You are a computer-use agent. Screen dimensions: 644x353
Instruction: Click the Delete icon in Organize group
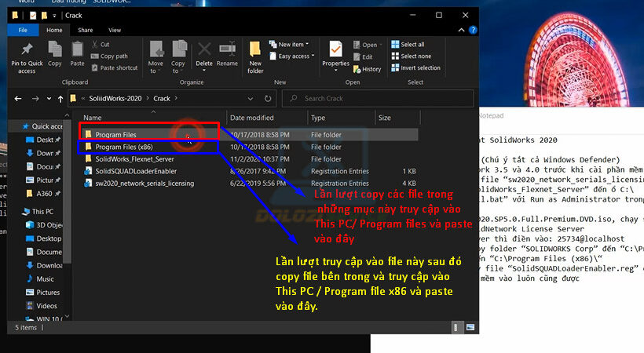204,55
